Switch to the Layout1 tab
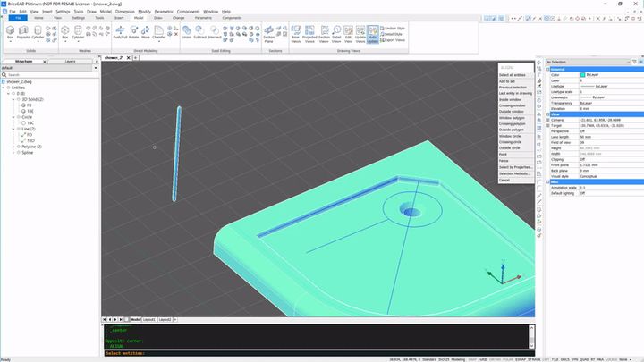 click(149, 319)
